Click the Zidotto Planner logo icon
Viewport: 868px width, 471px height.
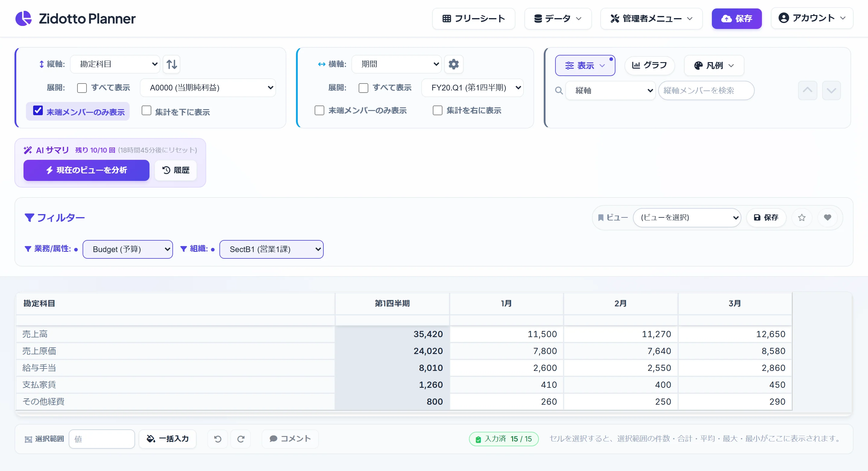[24, 18]
